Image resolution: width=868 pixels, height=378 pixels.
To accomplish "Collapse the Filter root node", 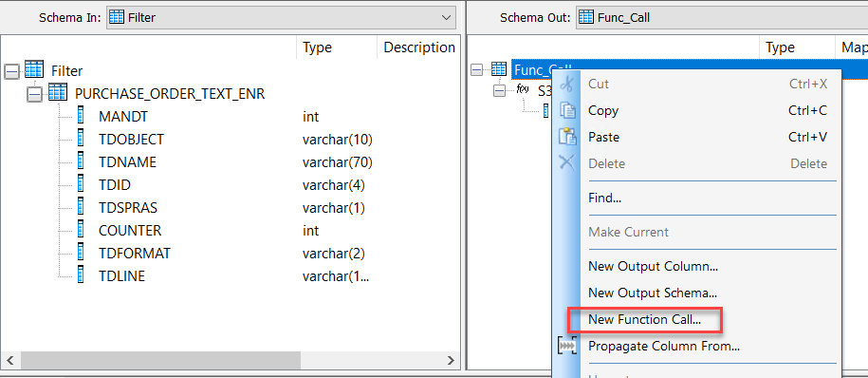I will [11, 71].
